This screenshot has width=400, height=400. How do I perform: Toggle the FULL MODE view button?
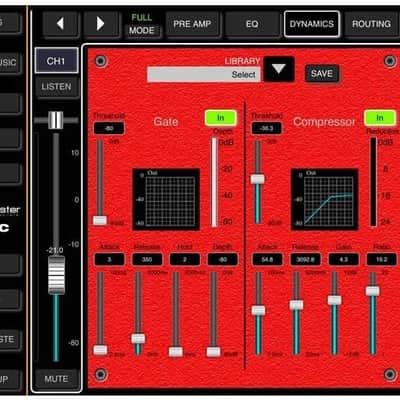tap(142, 24)
